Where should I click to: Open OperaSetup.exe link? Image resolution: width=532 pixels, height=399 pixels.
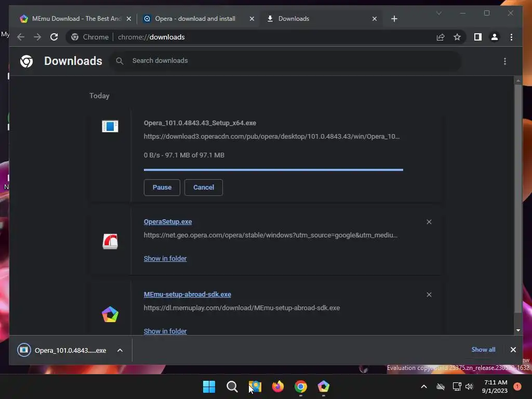[x=168, y=221]
